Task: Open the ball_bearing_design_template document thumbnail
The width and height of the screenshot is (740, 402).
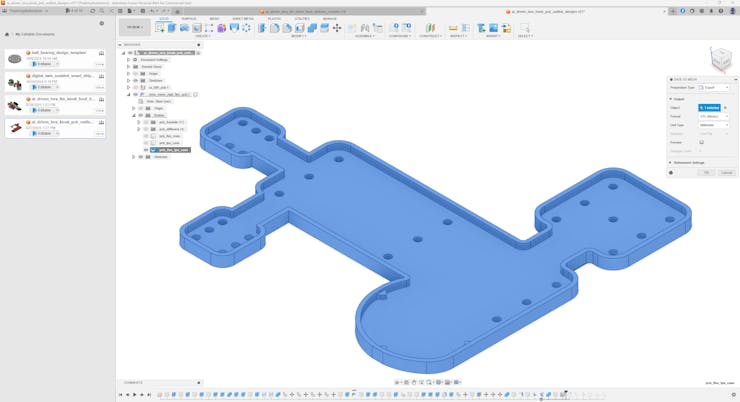Action: 15,59
